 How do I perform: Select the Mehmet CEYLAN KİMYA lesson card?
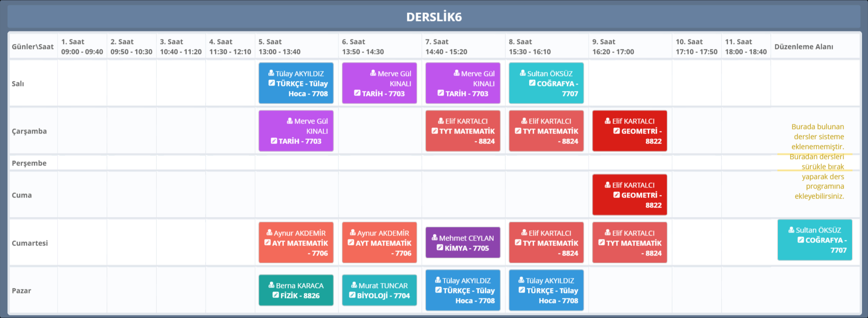tap(463, 242)
